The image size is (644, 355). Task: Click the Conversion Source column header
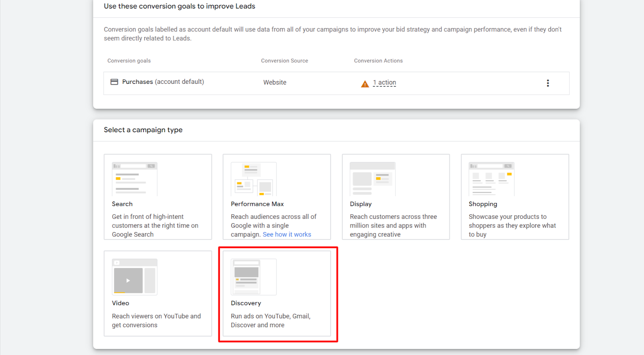(284, 61)
